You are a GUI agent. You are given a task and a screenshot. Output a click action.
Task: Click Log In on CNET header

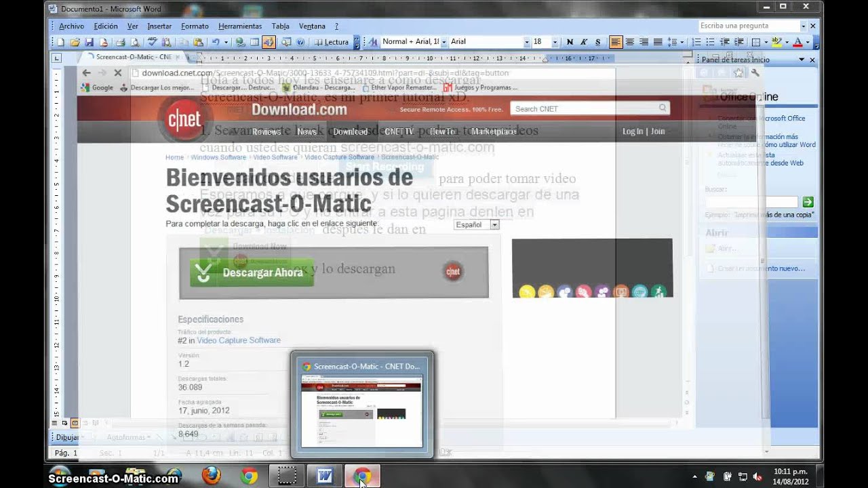coord(633,131)
